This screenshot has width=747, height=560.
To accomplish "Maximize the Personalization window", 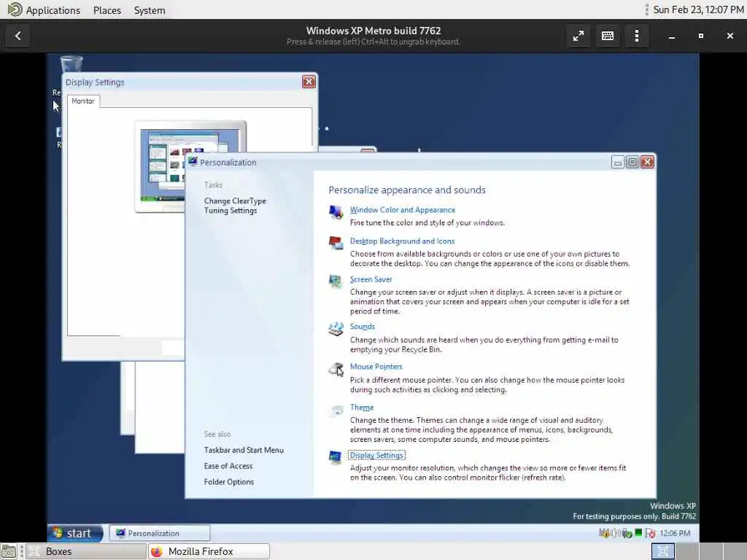I will (632, 162).
